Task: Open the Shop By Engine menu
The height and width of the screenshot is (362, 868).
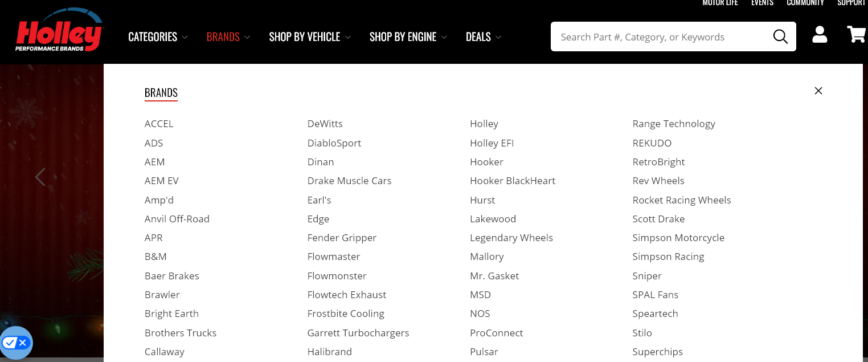Action: (408, 37)
